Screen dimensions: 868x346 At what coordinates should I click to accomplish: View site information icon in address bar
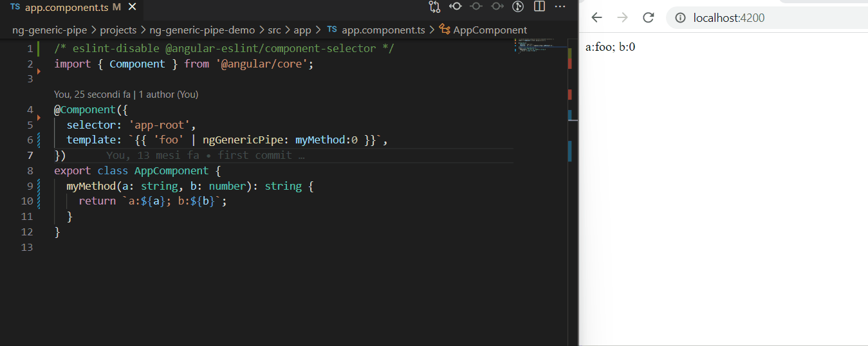pos(680,18)
